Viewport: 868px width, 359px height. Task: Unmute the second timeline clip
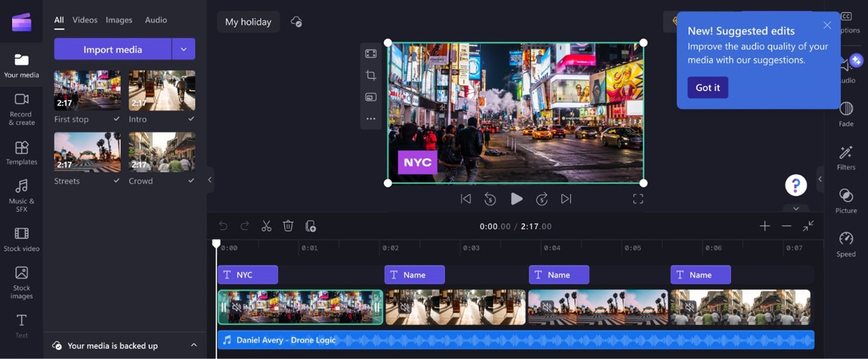pos(405,307)
